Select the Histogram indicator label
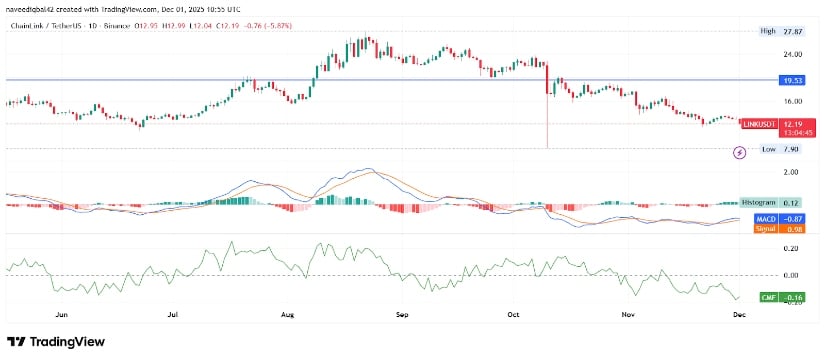The height and width of the screenshot is (360, 825). click(x=758, y=203)
